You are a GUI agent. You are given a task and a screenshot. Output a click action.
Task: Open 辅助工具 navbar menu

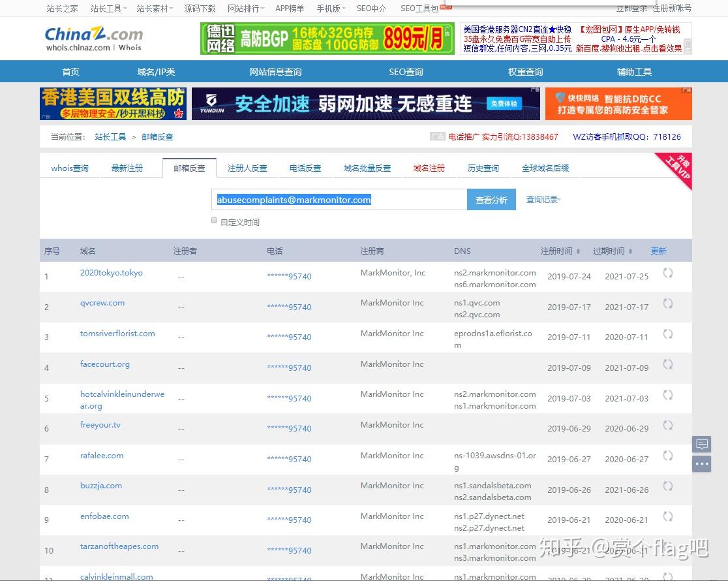(x=634, y=72)
